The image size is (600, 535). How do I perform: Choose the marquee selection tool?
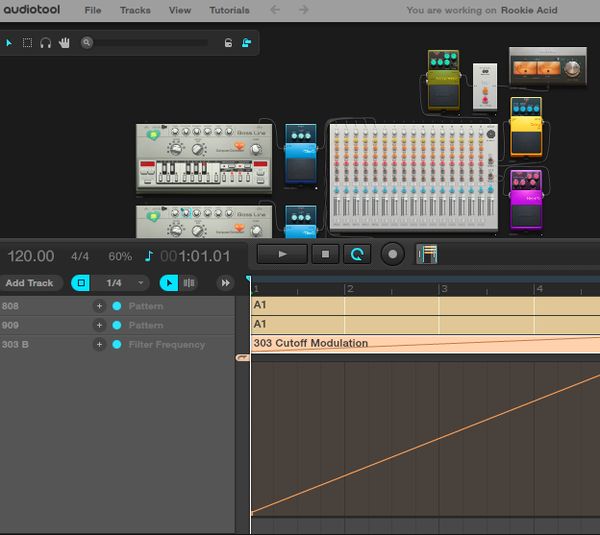27,43
